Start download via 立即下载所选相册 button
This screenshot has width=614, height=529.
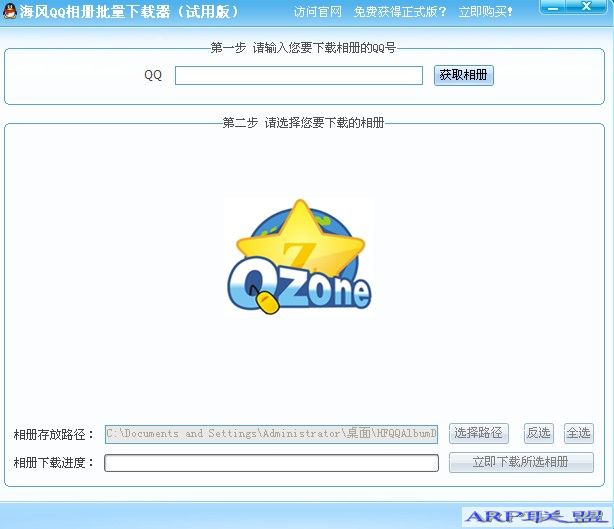click(x=521, y=462)
